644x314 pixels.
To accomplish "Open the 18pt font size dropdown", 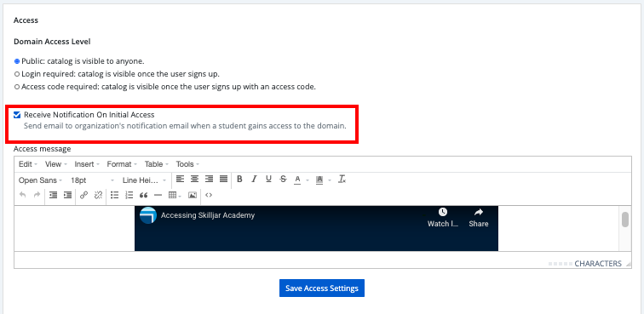I will point(92,180).
